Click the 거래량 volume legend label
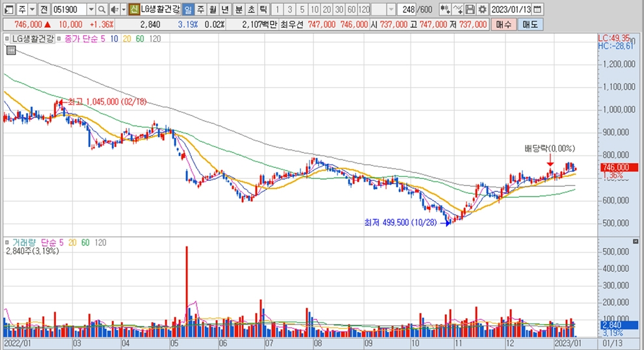 coord(23,243)
